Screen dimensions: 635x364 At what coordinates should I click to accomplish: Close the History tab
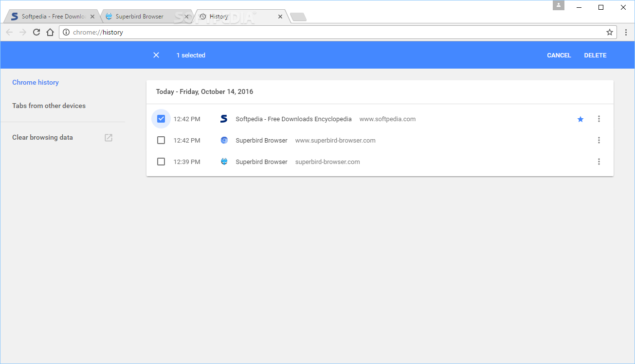(x=280, y=17)
